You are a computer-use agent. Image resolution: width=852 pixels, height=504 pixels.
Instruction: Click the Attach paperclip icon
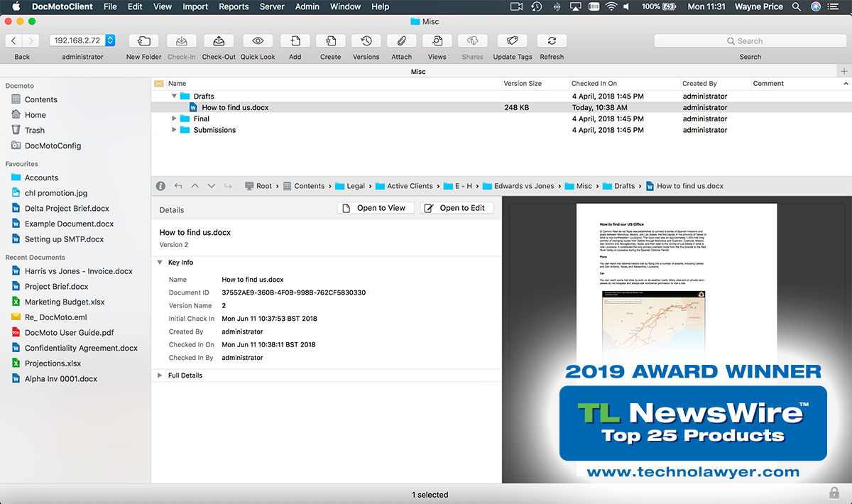[402, 41]
